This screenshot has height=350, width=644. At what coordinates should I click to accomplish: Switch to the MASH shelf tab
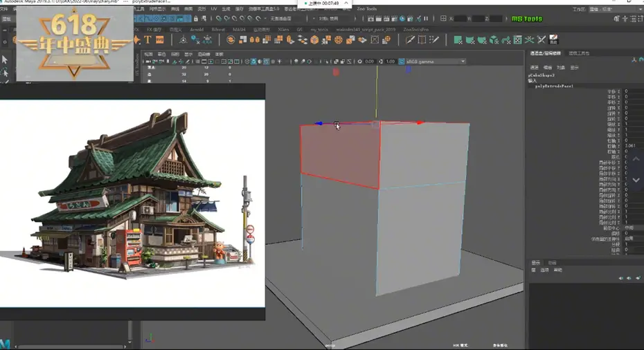coord(239,30)
